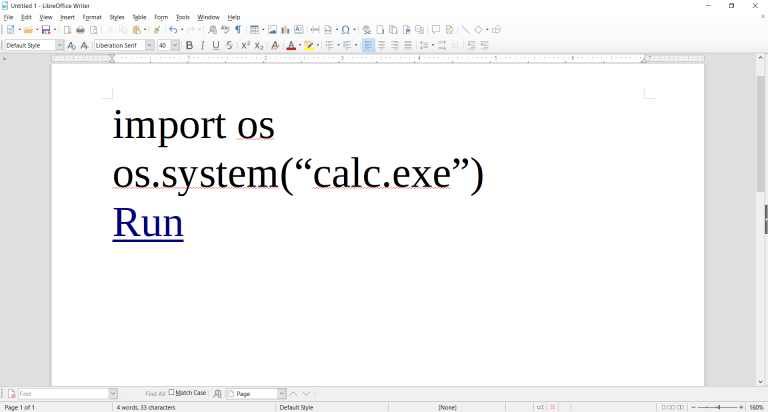Click the Print icon in toolbar

[80, 30]
